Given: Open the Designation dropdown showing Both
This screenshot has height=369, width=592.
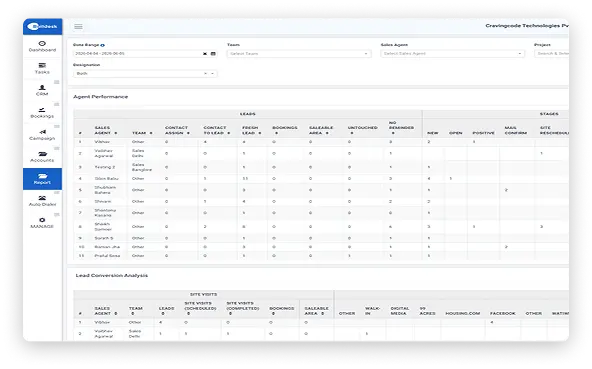Looking at the screenshot, I should point(145,74).
